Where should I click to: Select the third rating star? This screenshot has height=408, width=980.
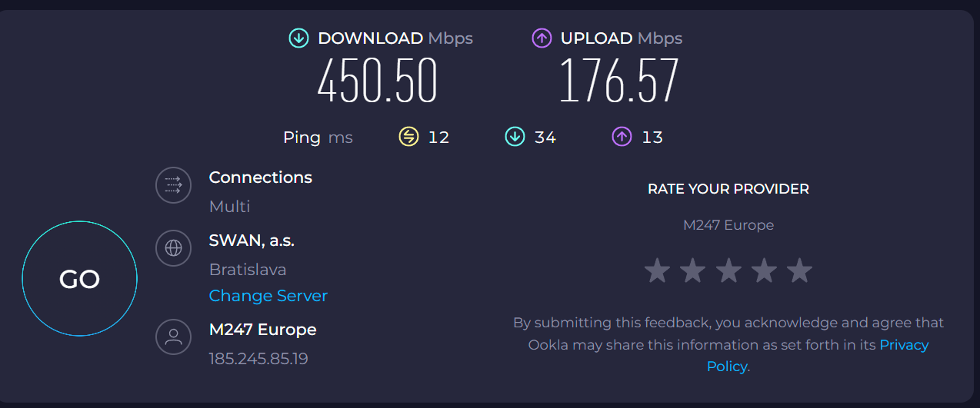coord(728,270)
